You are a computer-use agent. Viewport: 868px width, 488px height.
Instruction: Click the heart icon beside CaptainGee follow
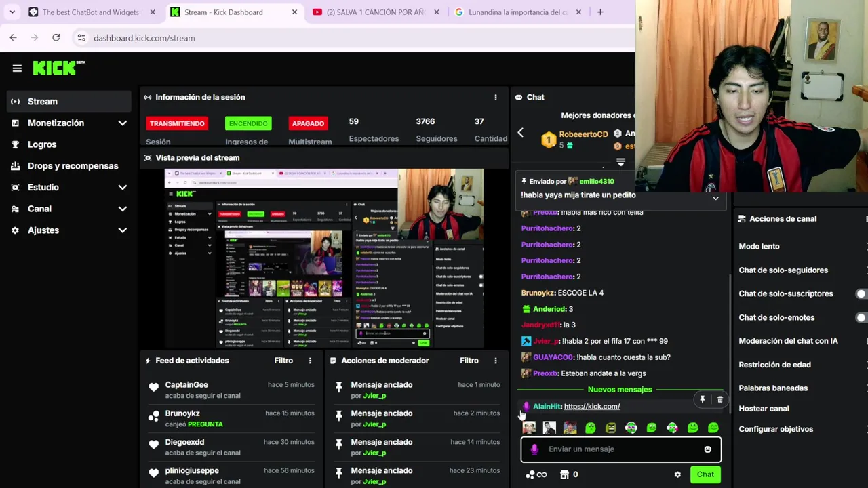[x=154, y=388]
